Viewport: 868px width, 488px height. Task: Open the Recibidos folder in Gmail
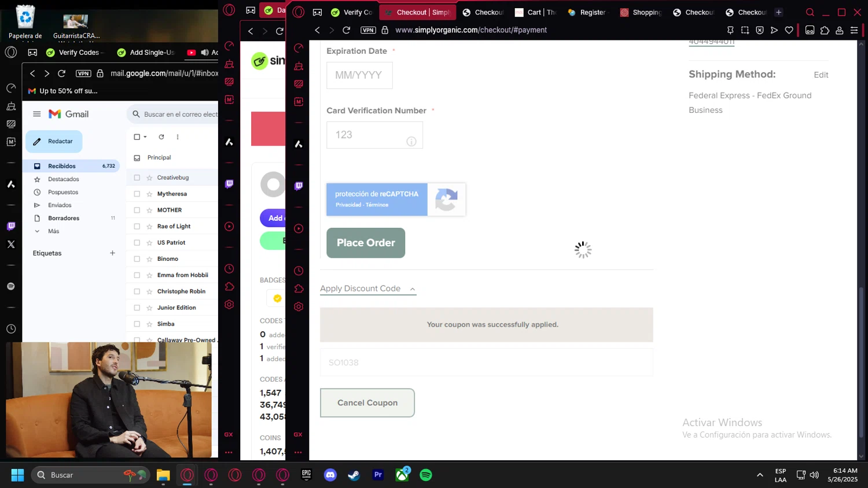tap(72, 166)
